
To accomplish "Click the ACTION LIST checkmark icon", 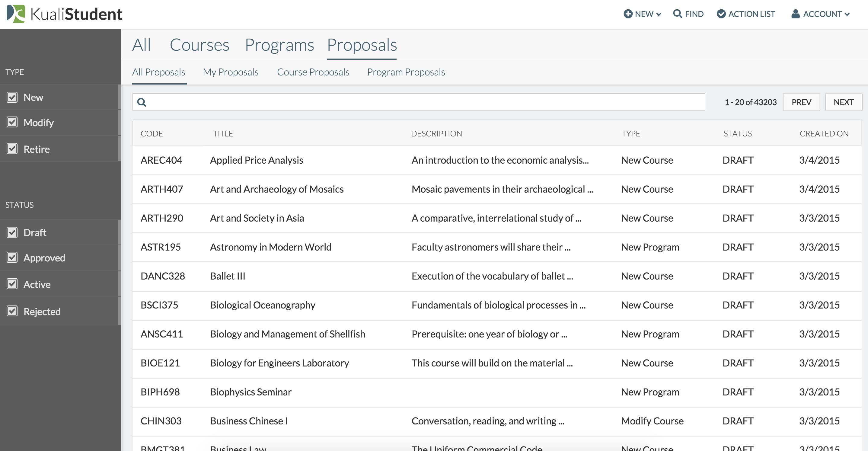I will tap(722, 14).
